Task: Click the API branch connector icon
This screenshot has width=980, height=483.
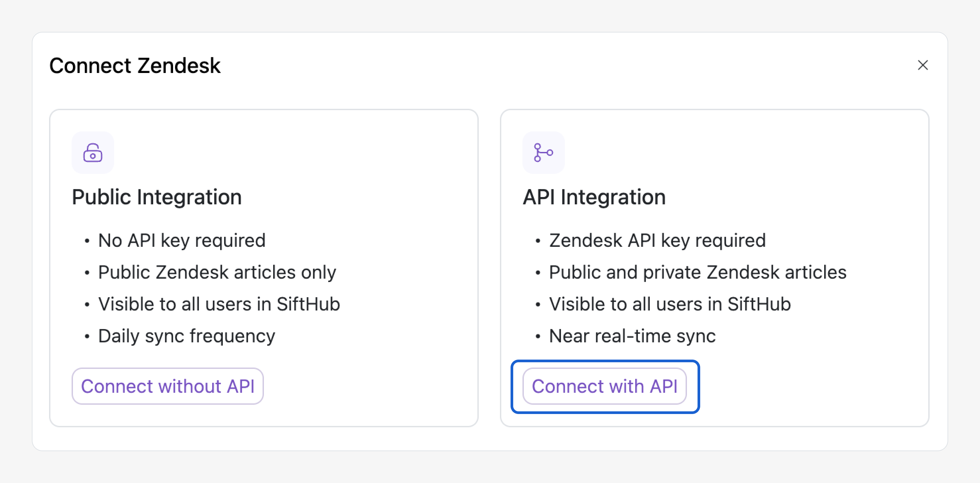Action: point(543,153)
